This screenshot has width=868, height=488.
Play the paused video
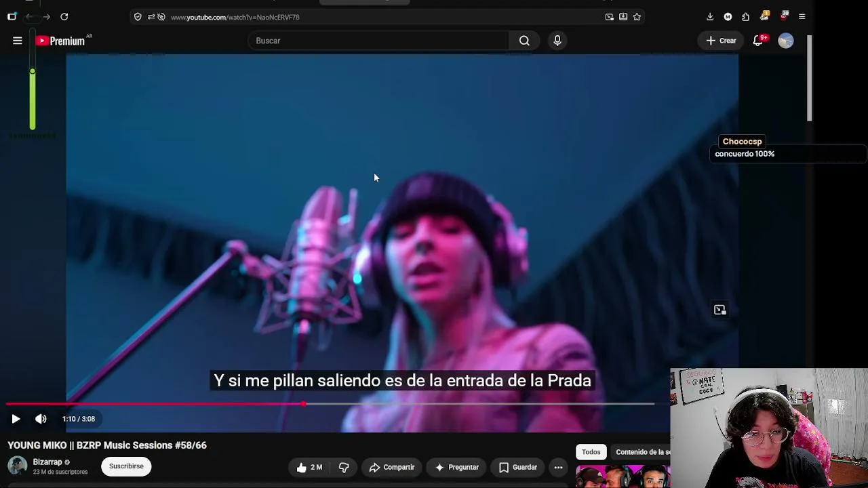click(16, 419)
